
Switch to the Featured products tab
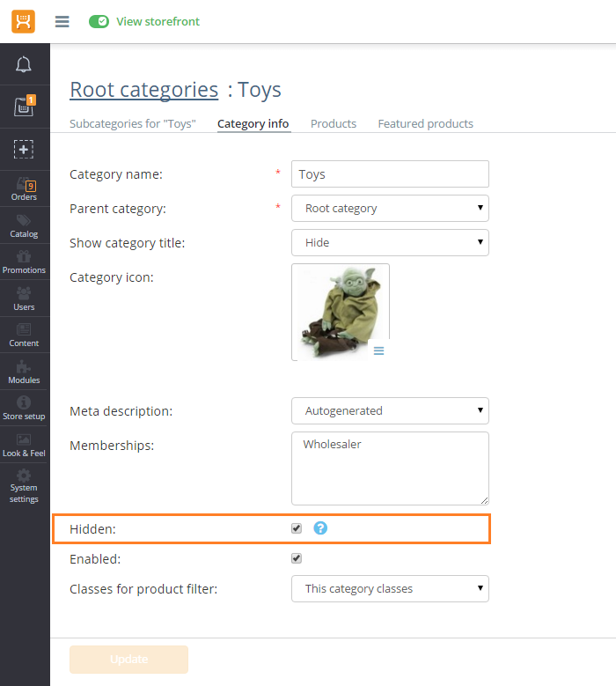coord(425,124)
